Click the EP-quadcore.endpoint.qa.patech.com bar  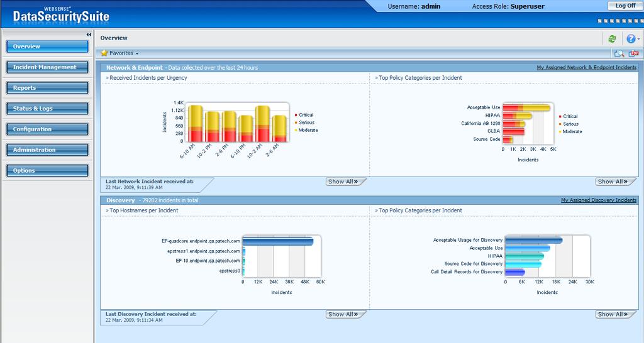pyautogui.click(x=278, y=241)
